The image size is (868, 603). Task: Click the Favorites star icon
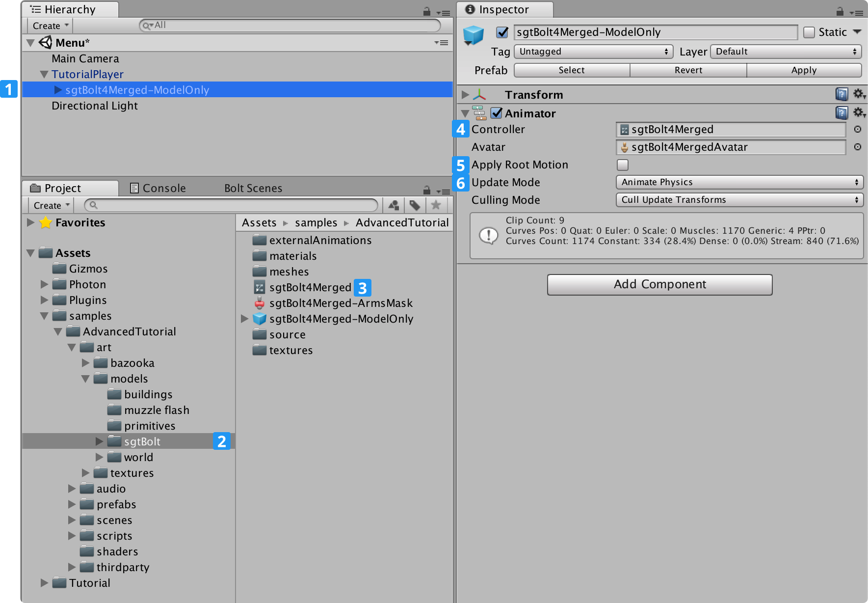pyautogui.click(x=46, y=222)
